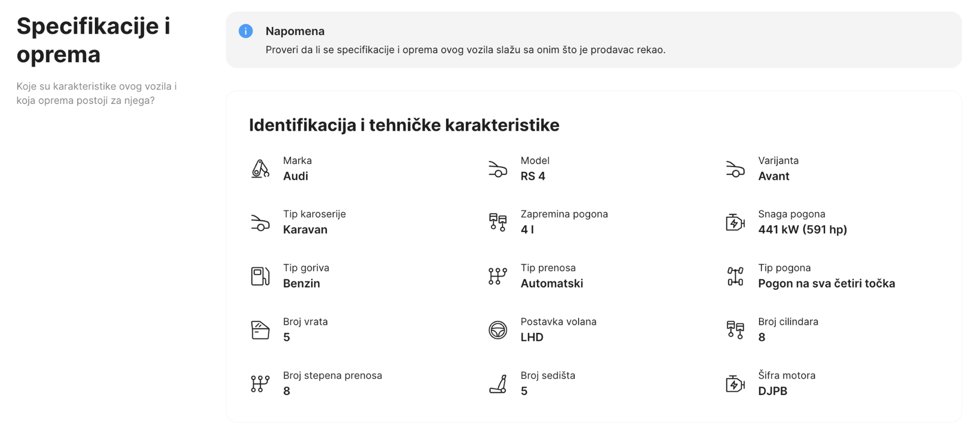Click the Varijanta car body icon
980x436 pixels.
click(736, 169)
